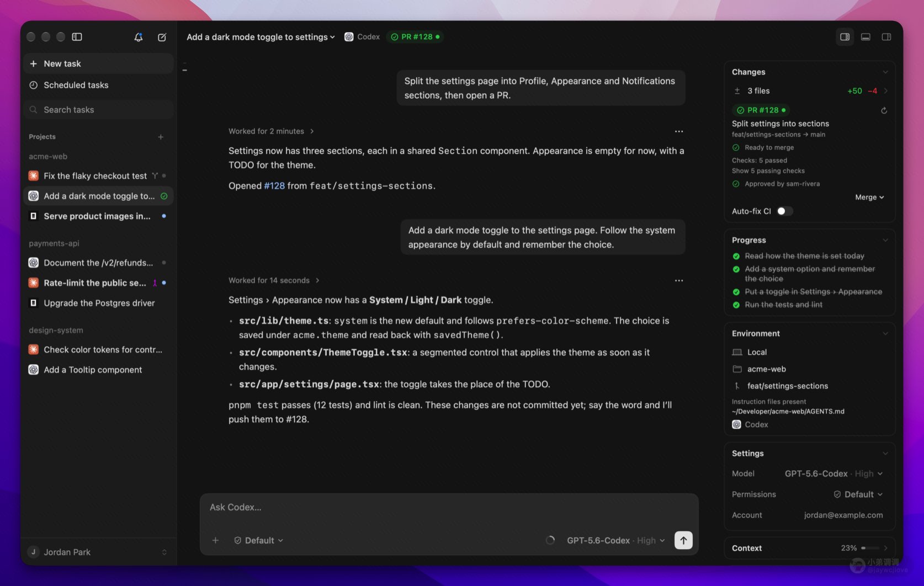The width and height of the screenshot is (924, 586).
Task: Toggle the right sidebar layout icon
Action: click(x=886, y=37)
